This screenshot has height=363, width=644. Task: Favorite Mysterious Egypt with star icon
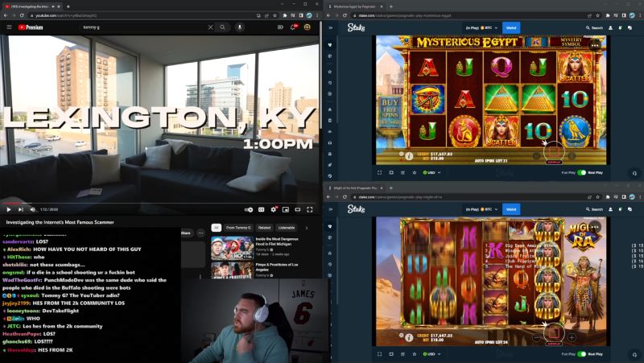tap(414, 172)
